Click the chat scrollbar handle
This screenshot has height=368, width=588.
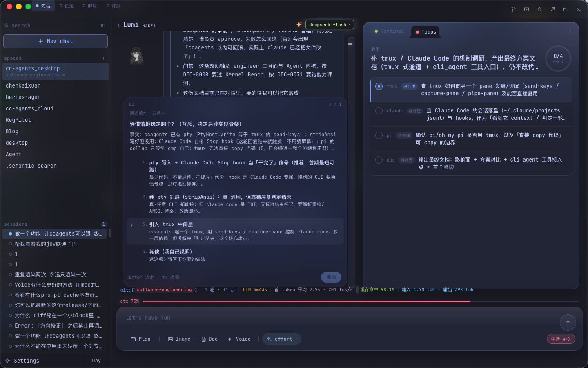click(x=350, y=43)
